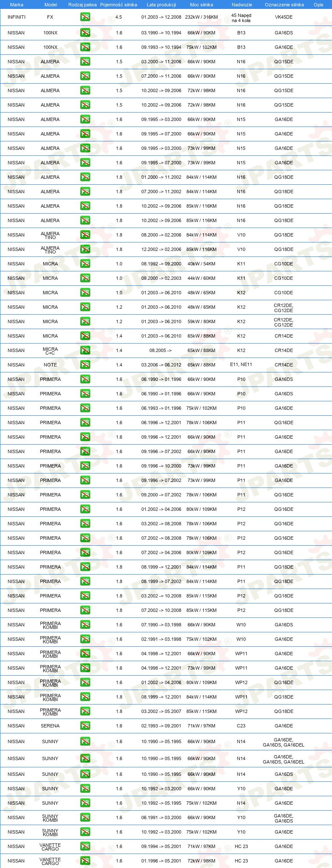The width and height of the screenshot is (332, 868).
Task: Click the fuel icon in the 100NX GA16DS row
Action: [x=85, y=33]
